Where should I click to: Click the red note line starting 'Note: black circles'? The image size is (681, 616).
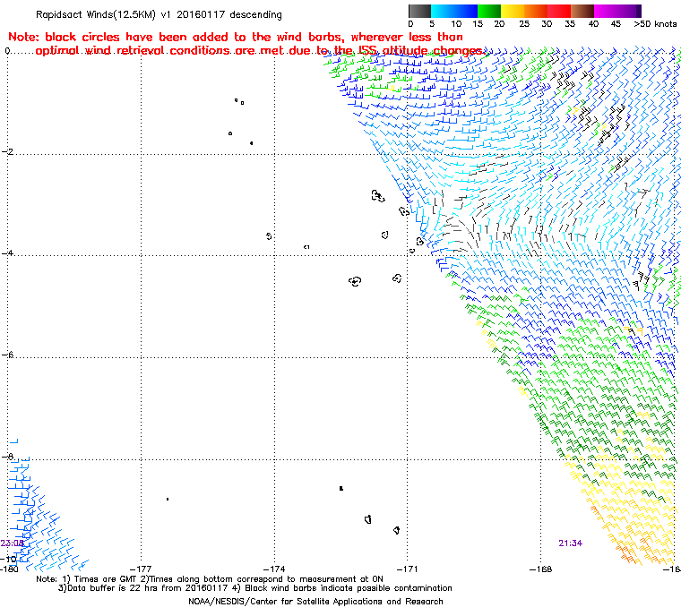[x=236, y=37]
